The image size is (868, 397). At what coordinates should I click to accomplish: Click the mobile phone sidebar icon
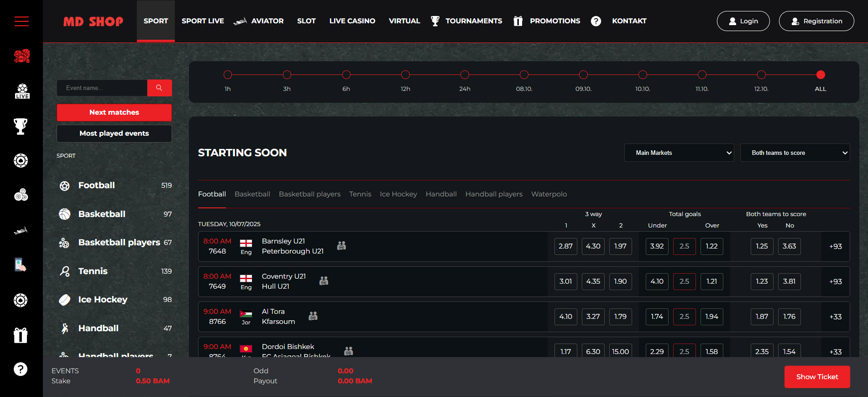click(21, 265)
